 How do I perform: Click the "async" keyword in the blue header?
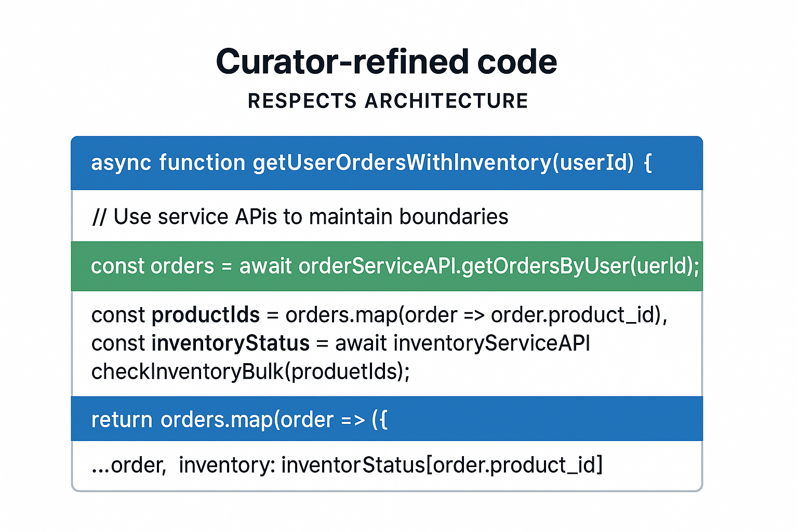tap(121, 163)
